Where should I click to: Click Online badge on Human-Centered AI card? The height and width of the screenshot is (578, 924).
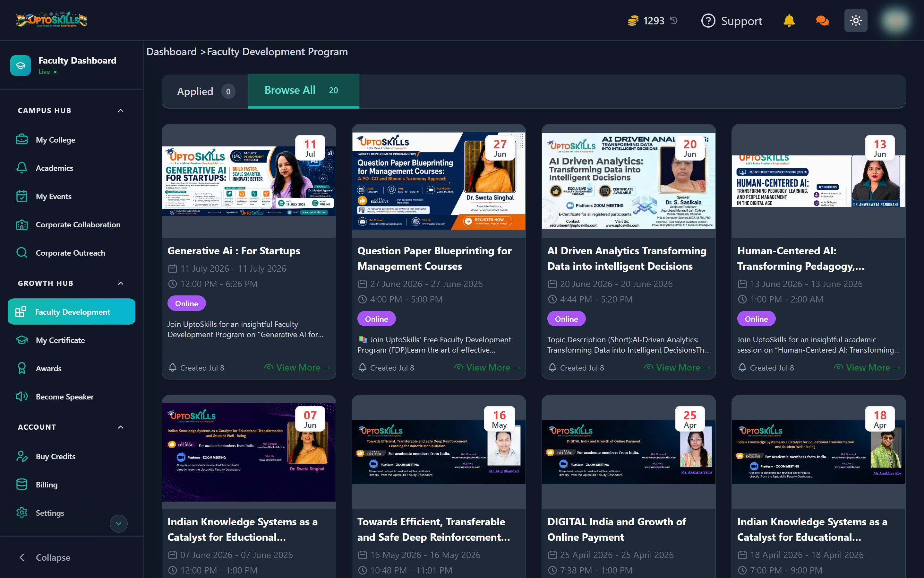point(756,319)
